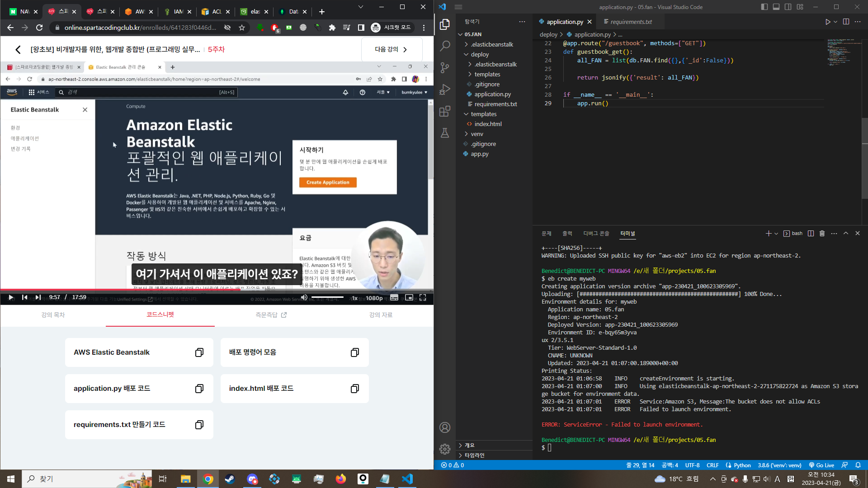
Task: Open 디버그 콘솔 panel tab
Action: tap(596, 234)
